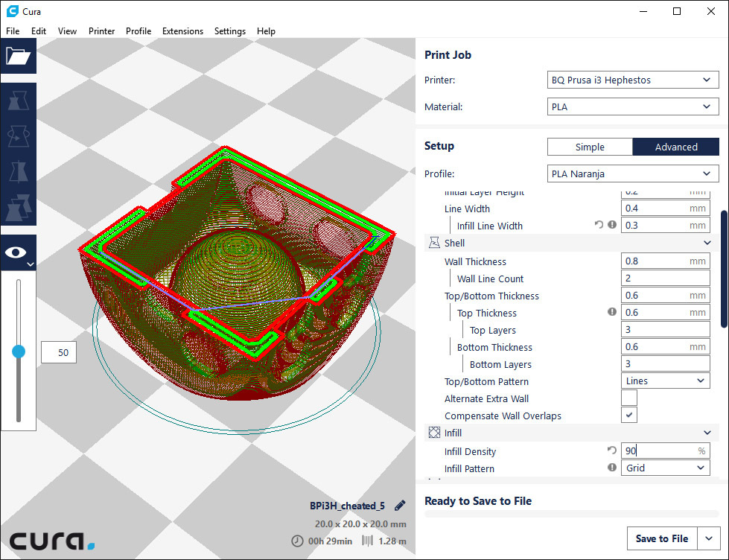Open the Material dropdown
The height and width of the screenshot is (560, 729).
pyautogui.click(x=633, y=107)
